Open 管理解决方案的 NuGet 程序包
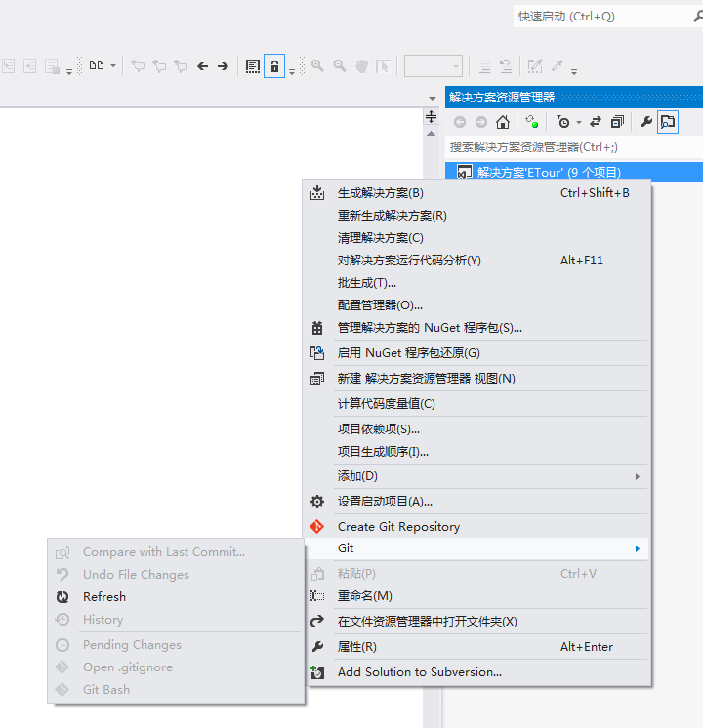 pyautogui.click(x=430, y=328)
